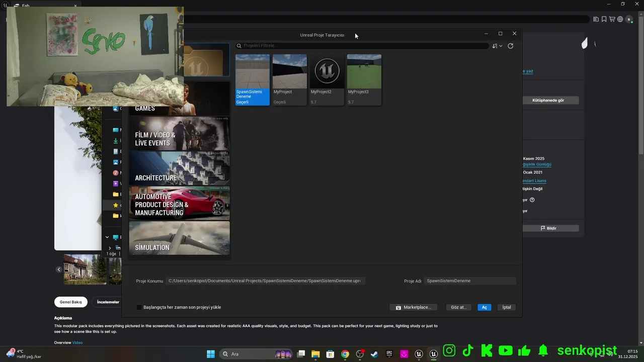The height and width of the screenshot is (362, 644).
Task: Open the Film / Video & Live Events category
Action: tap(180, 134)
